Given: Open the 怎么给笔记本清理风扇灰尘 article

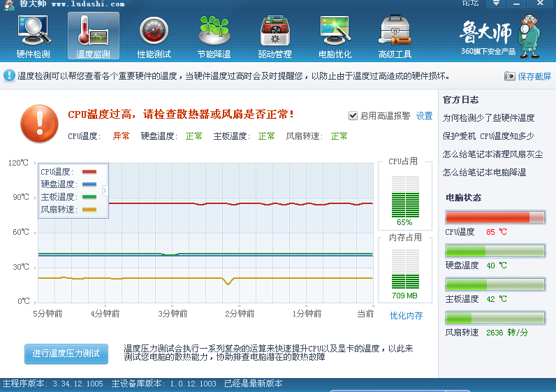Looking at the screenshot, I should [492, 154].
